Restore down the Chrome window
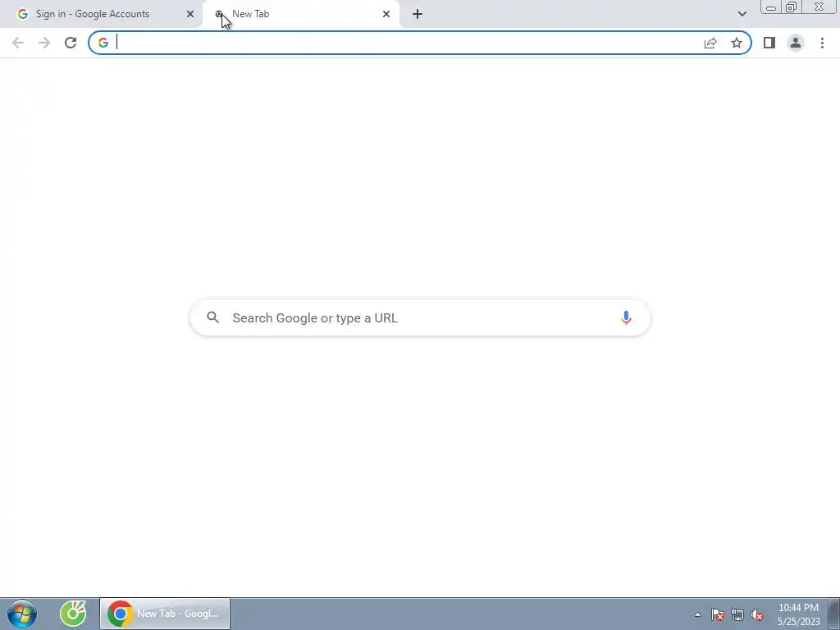Image resolution: width=840 pixels, height=630 pixels. click(x=791, y=7)
